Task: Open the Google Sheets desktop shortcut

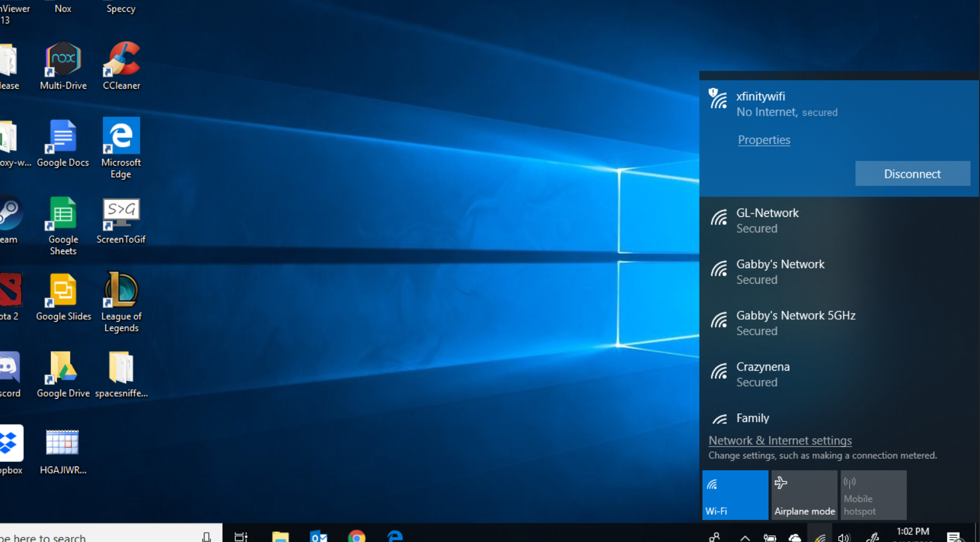Action: pyautogui.click(x=63, y=226)
